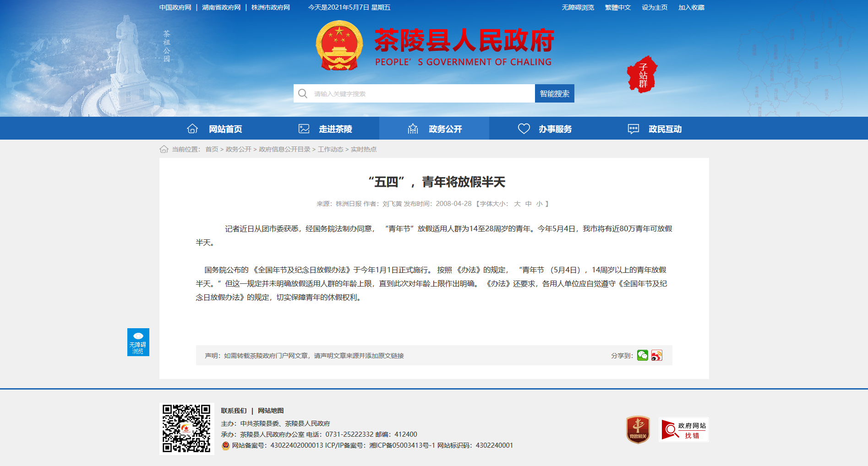Open the 办事服务 navigation menu
This screenshot has width=868, height=466.
(x=544, y=129)
